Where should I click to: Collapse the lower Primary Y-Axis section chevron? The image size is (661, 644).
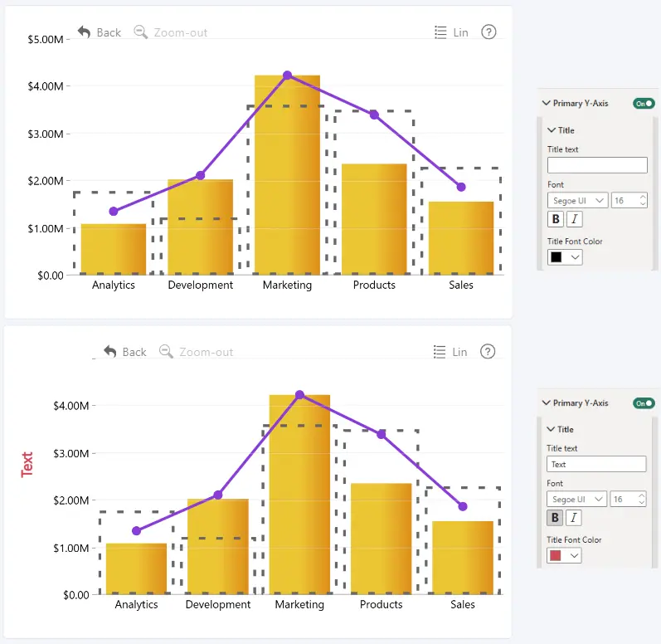click(547, 402)
